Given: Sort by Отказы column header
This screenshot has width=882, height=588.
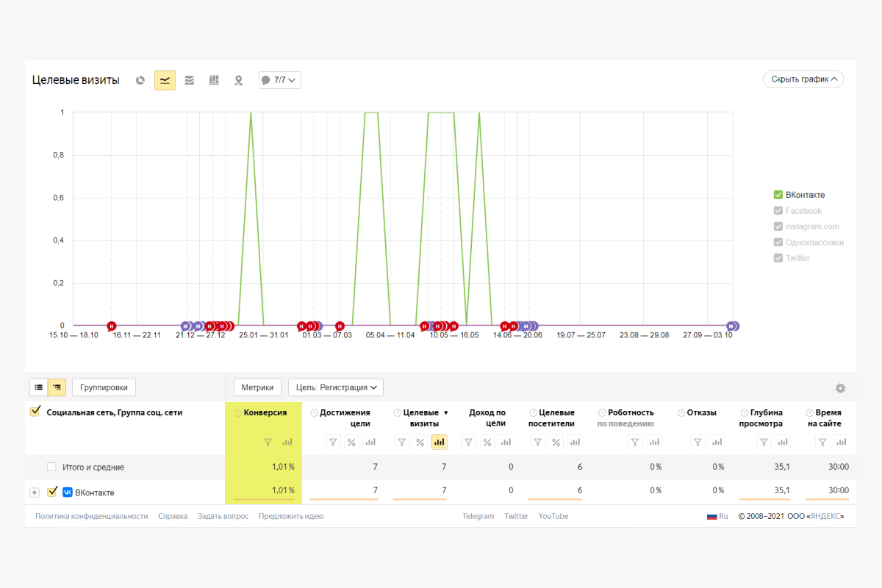Looking at the screenshot, I should [701, 412].
